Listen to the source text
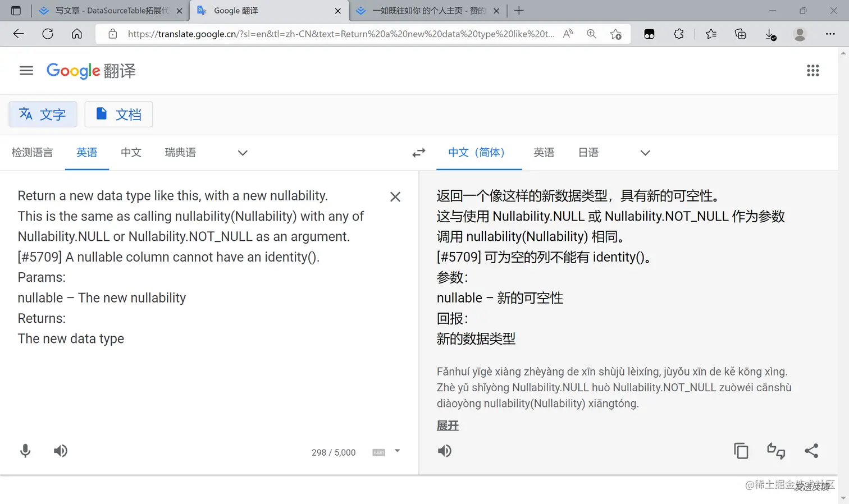 pos(61,451)
